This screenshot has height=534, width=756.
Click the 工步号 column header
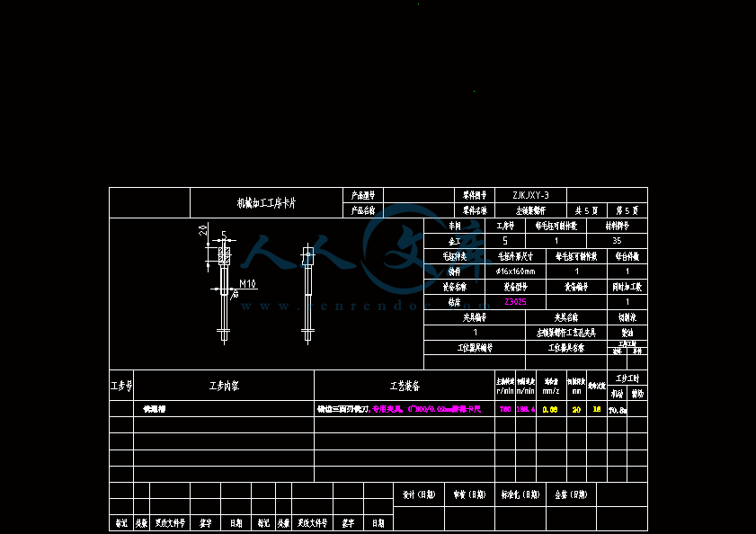coord(121,386)
